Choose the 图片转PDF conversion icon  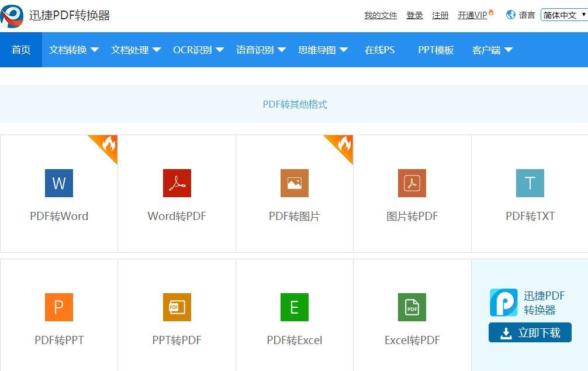click(x=412, y=183)
